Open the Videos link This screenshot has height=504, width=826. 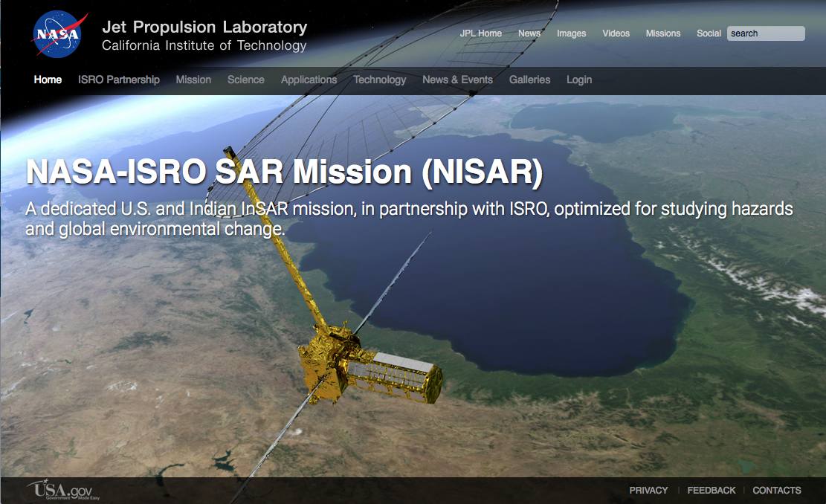tap(616, 33)
